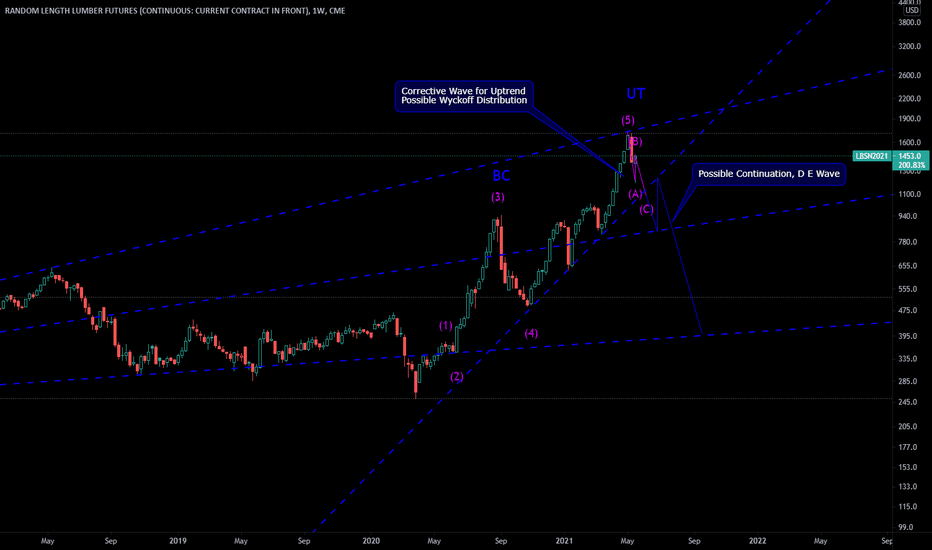Click the 245.0 price axis label
The width and height of the screenshot is (932, 550).
(908, 403)
